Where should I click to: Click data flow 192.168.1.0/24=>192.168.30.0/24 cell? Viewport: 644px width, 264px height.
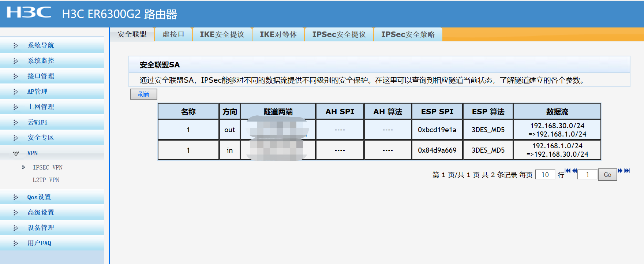pyautogui.click(x=557, y=150)
